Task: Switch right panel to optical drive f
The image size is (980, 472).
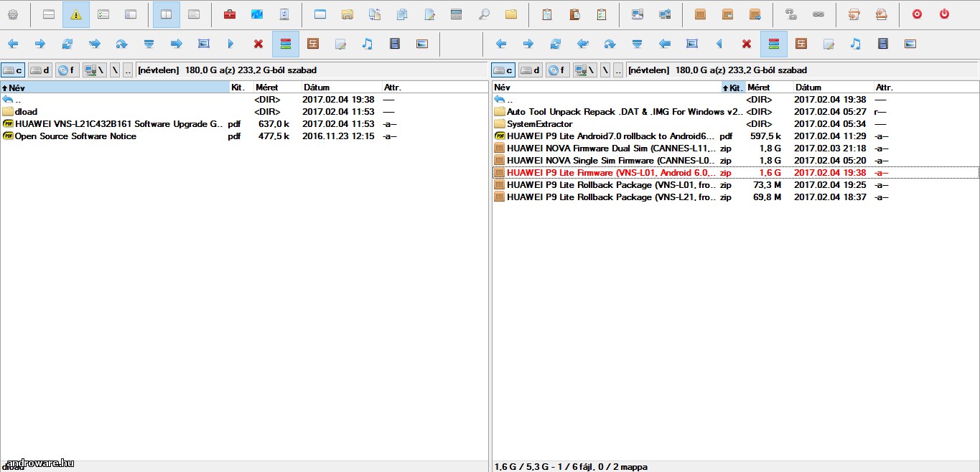Action: [557, 70]
